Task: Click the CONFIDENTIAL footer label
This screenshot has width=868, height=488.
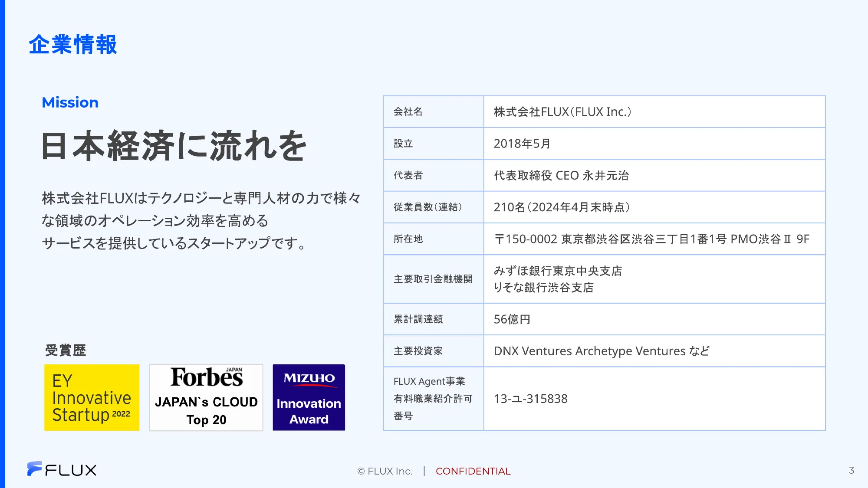Action: 473,471
